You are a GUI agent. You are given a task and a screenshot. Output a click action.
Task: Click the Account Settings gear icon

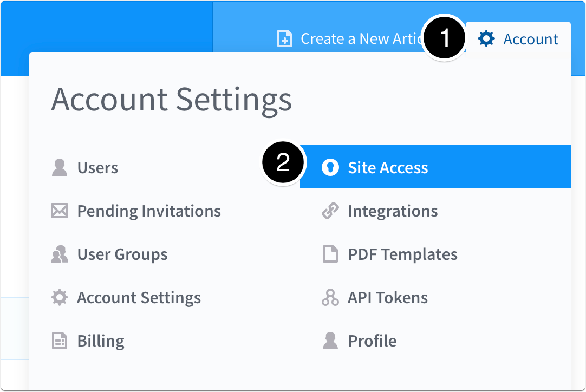[60, 297]
